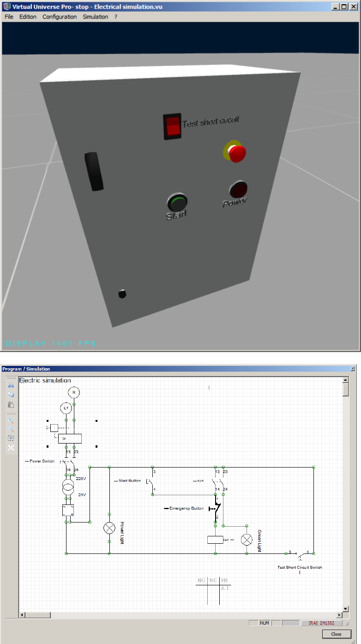Minimize the Virtual Universe Pro window

pos(336,7)
